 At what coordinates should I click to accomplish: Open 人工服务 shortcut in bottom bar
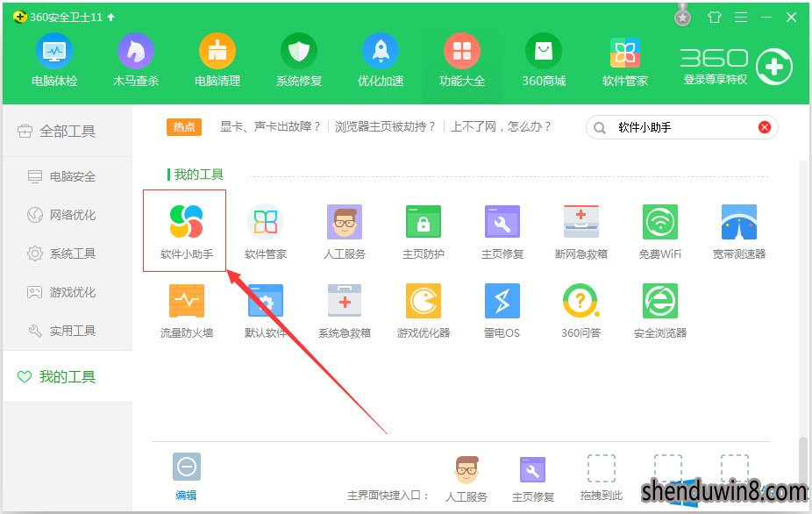click(467, 479)
